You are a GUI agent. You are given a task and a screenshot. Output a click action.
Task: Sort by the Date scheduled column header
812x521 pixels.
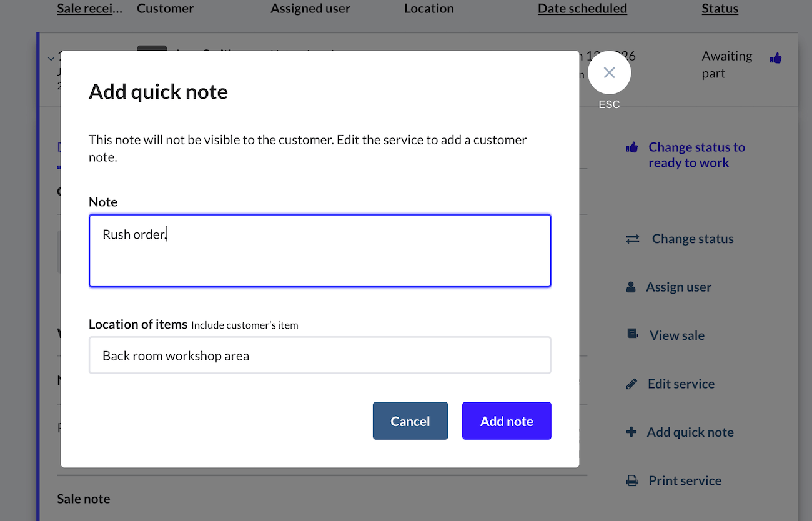click(582, 9)
